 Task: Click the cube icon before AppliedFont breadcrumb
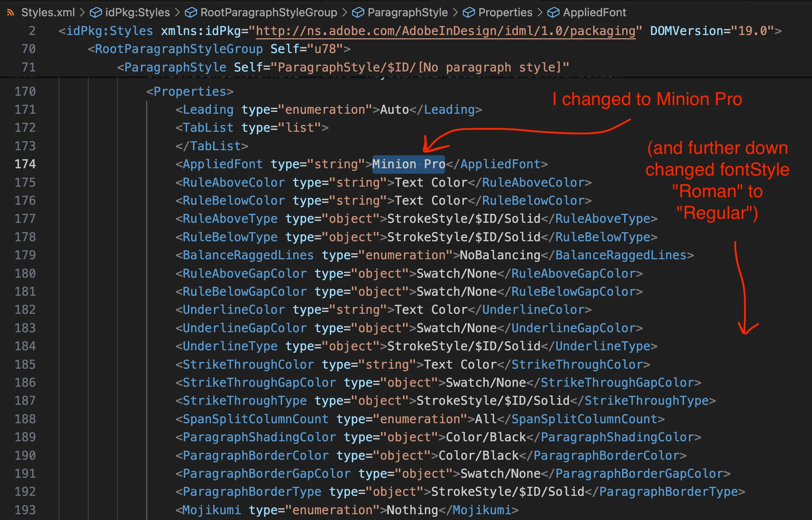[x=553, y=13]
